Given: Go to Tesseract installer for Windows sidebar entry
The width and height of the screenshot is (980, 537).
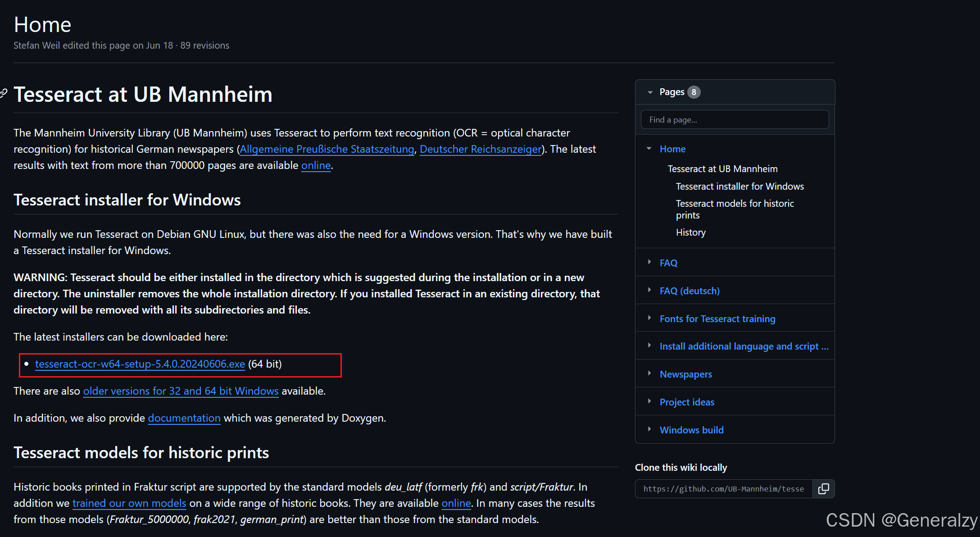Looking at the screenshot, I should 740,187.
